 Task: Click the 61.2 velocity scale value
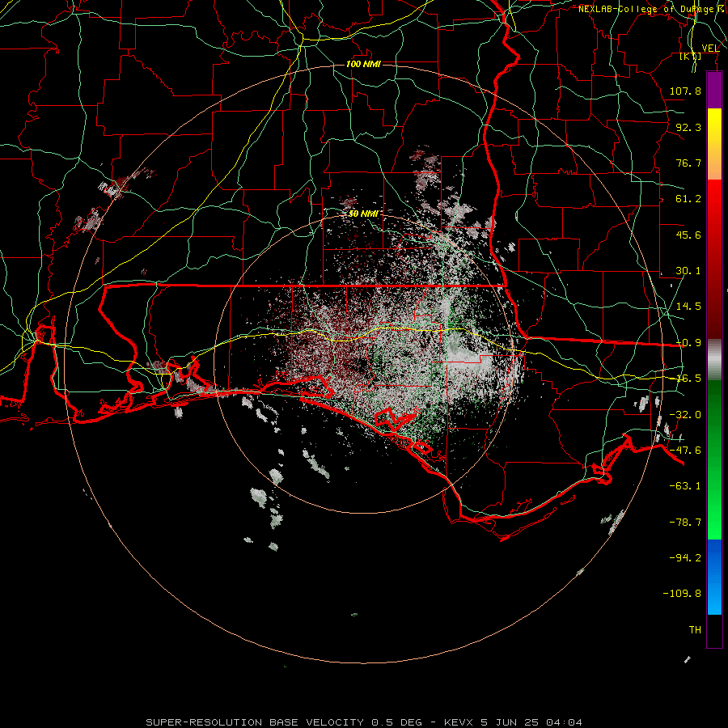coord(688,199)
